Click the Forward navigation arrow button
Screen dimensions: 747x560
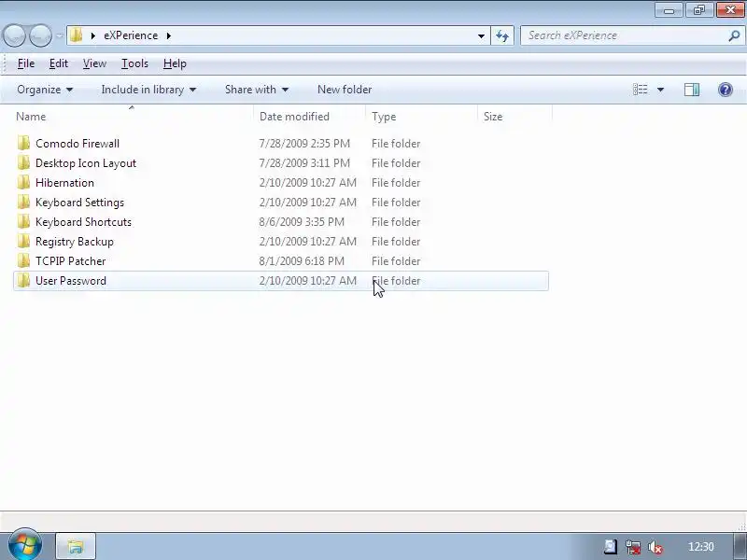40,35
